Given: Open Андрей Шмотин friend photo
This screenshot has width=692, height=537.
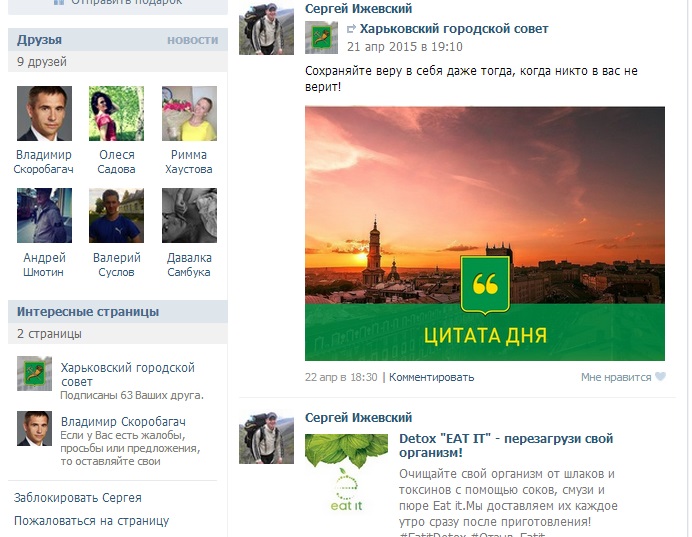Looking at the screenshot, I should pyautogui.click(x=44, y=215).
